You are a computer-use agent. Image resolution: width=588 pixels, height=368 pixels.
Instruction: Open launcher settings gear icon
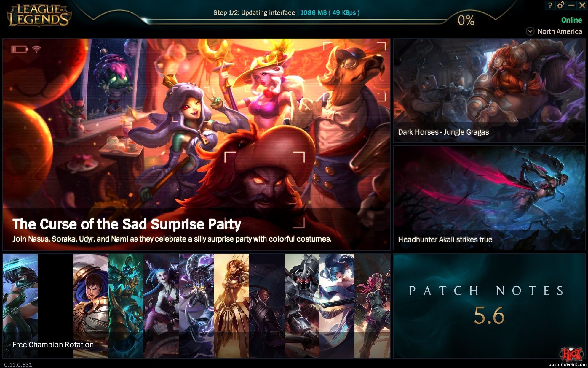(560, 5)
